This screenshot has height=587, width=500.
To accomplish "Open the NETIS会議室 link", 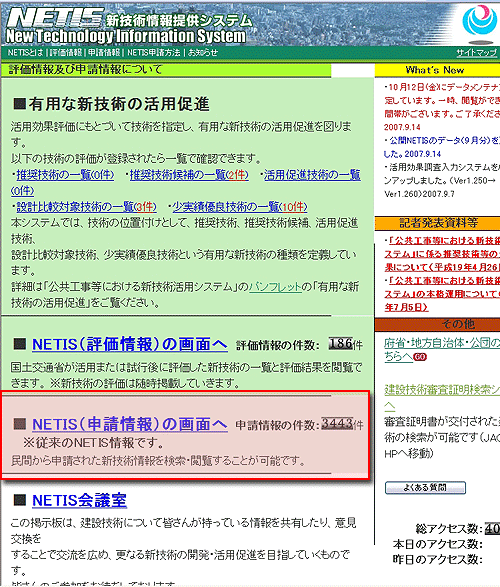I will [79, 500].
